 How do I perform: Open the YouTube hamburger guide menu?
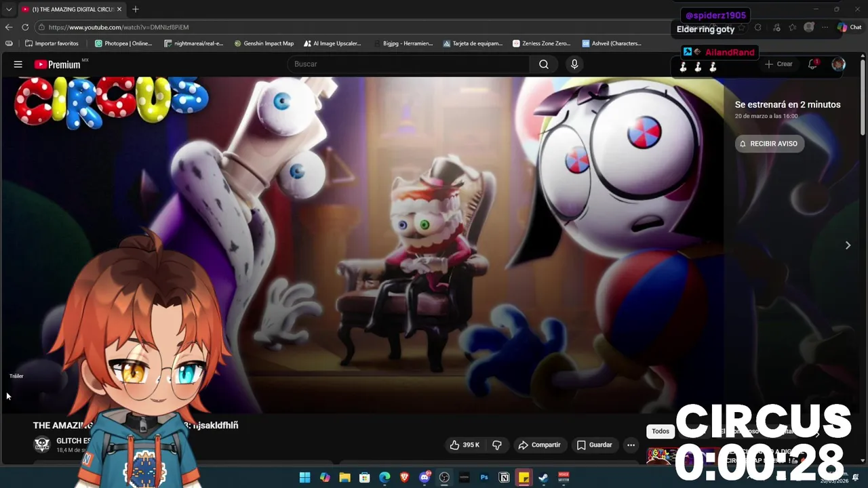[18, 64]
